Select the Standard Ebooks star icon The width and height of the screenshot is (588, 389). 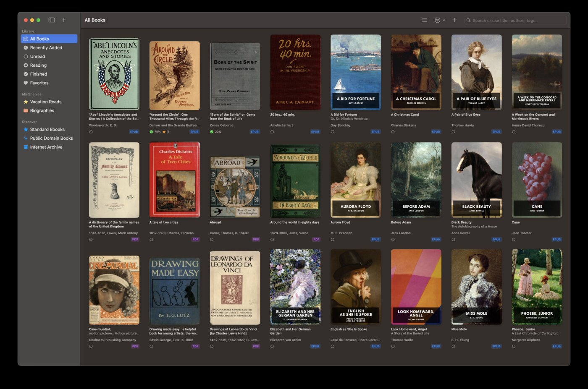pos(26,129)
